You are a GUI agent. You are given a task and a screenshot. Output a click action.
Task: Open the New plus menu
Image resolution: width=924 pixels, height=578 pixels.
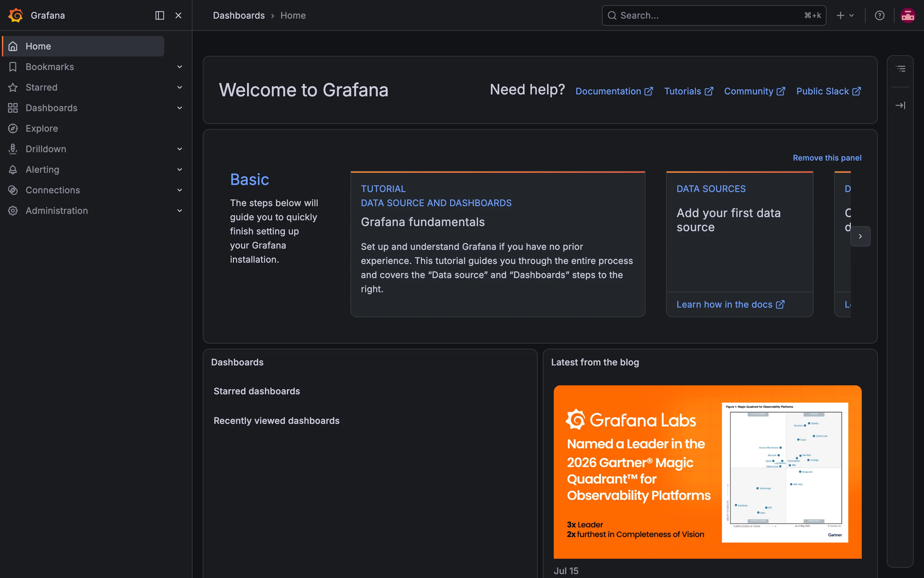(x=845, y=15)
